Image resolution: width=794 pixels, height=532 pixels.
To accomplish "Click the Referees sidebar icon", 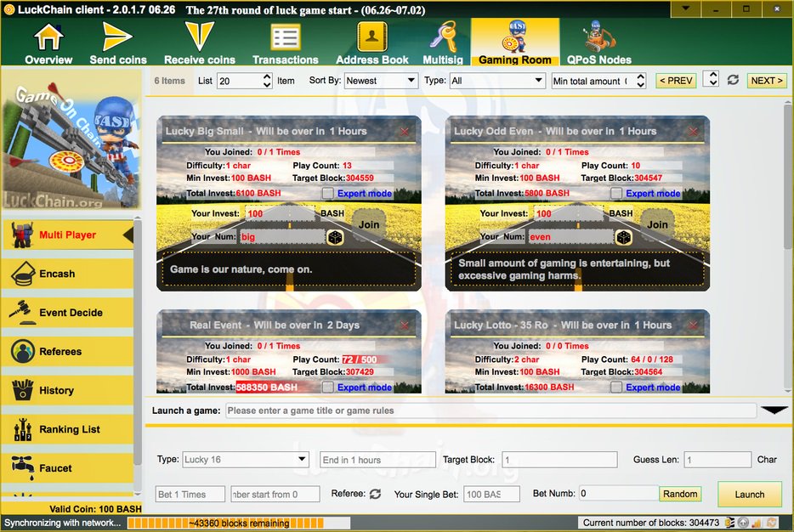I will point(23,351).
